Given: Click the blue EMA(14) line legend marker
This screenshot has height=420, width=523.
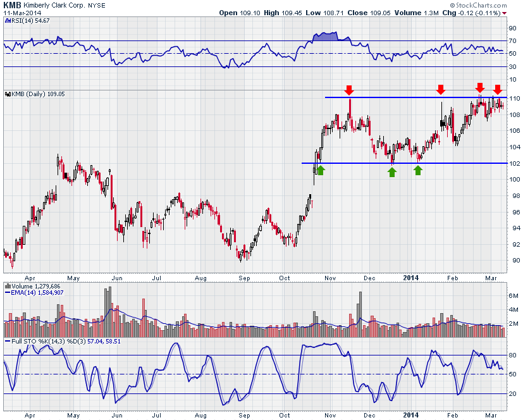Looking at the screenshot, I should point(8,293).
